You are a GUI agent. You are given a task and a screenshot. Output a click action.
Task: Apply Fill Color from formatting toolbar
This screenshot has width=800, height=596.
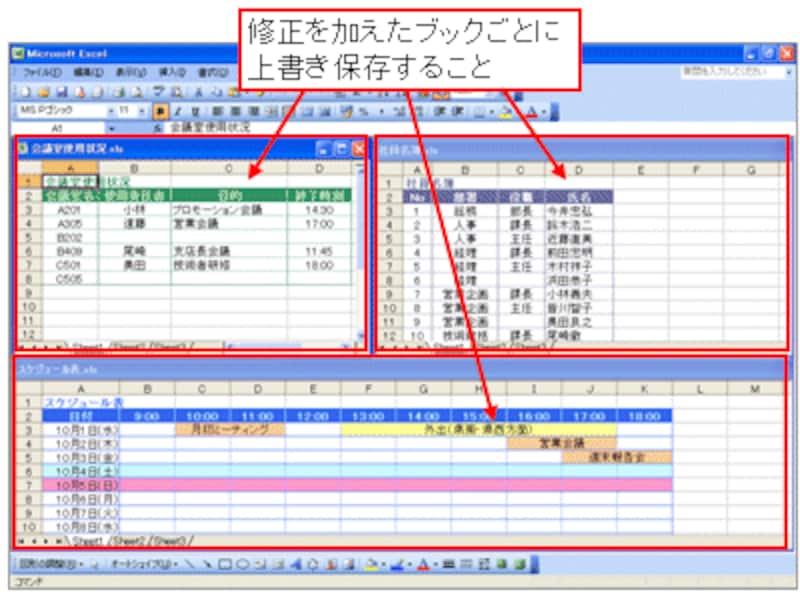pyautogui.click(x=505, y=111)
